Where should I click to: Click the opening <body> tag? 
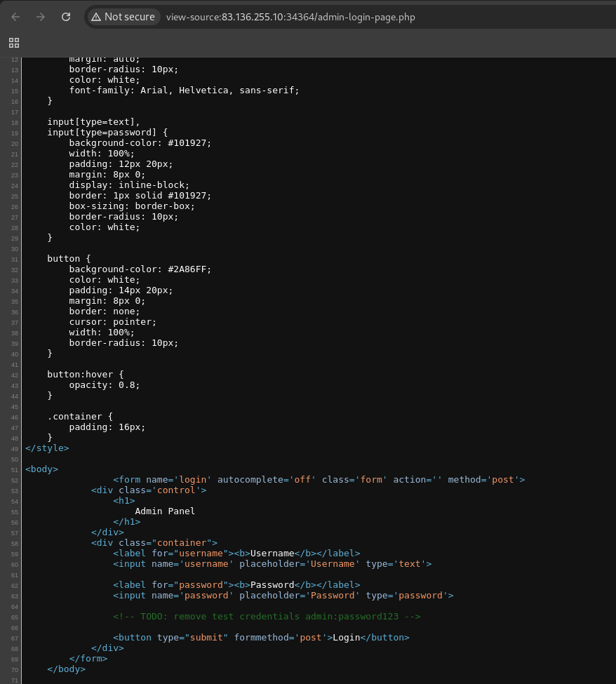(x=41, y=469)
